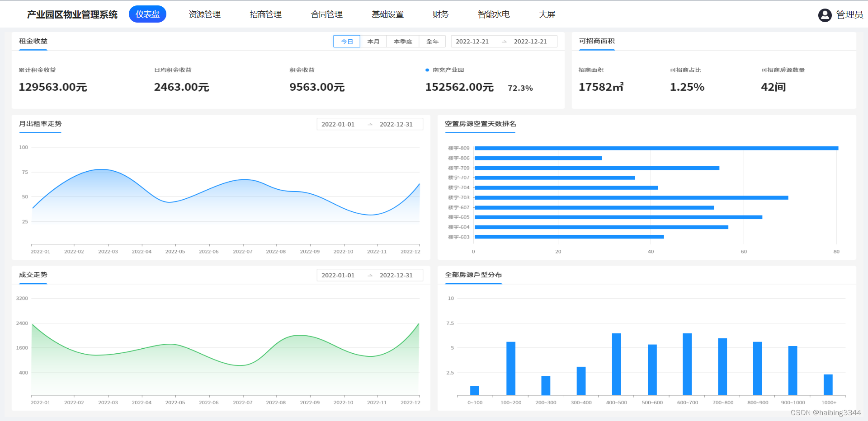
Task: Click the 1.25% leasable ratio value
Action: tap(687, 87)
